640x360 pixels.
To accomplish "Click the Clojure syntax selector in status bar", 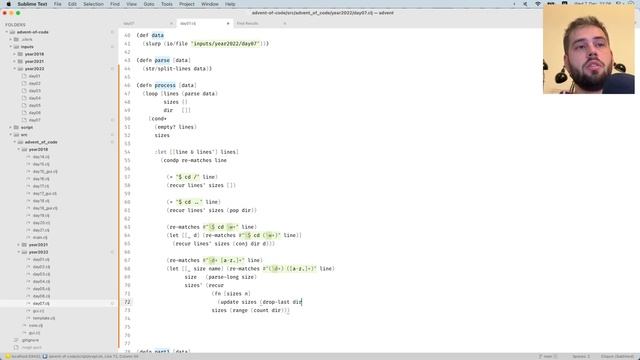I will tap(617, 356).
